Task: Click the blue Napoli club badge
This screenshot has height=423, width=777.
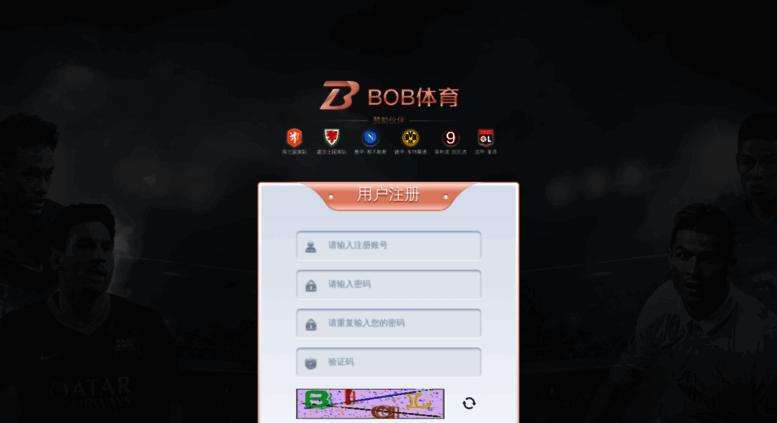Action: 370,138
